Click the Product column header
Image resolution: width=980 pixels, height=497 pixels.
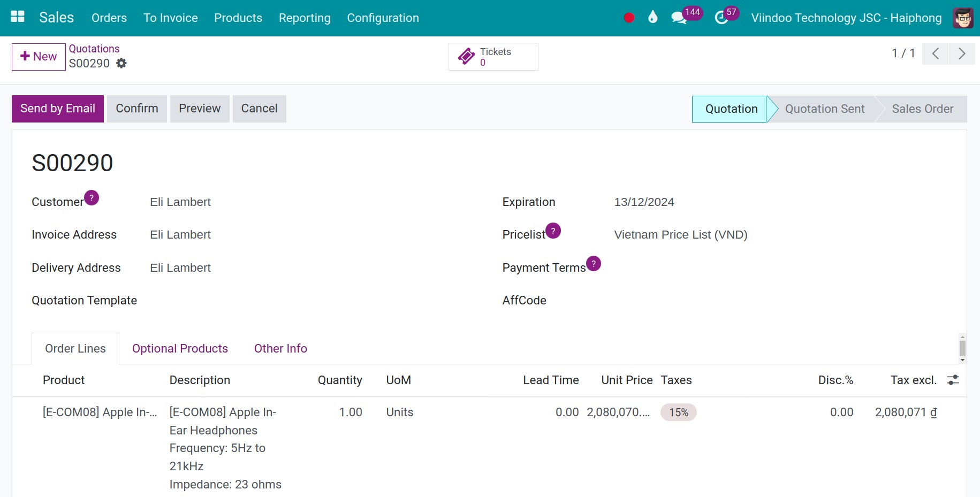64,380
